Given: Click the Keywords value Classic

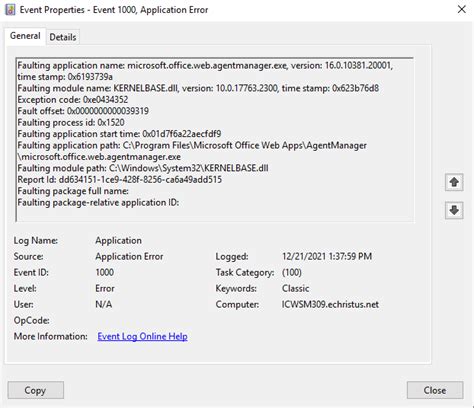Looking at the screenshot, I should 295,288.
